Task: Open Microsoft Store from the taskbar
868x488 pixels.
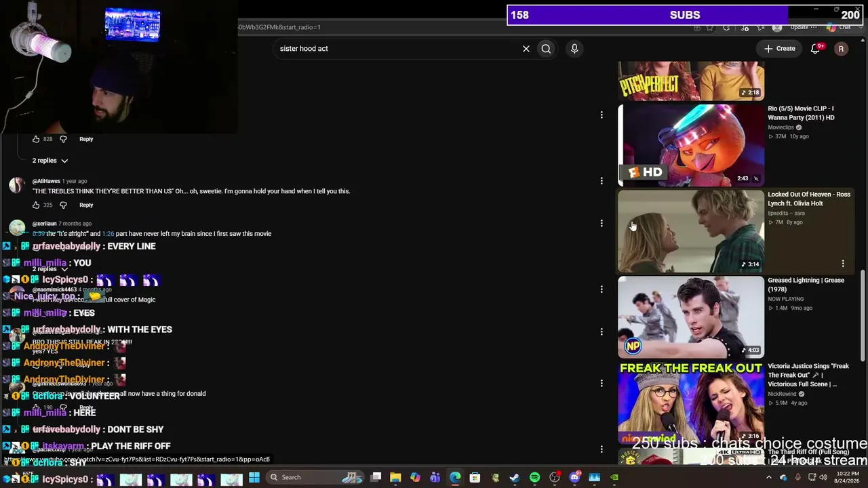Action: click(x=475, y=477)
